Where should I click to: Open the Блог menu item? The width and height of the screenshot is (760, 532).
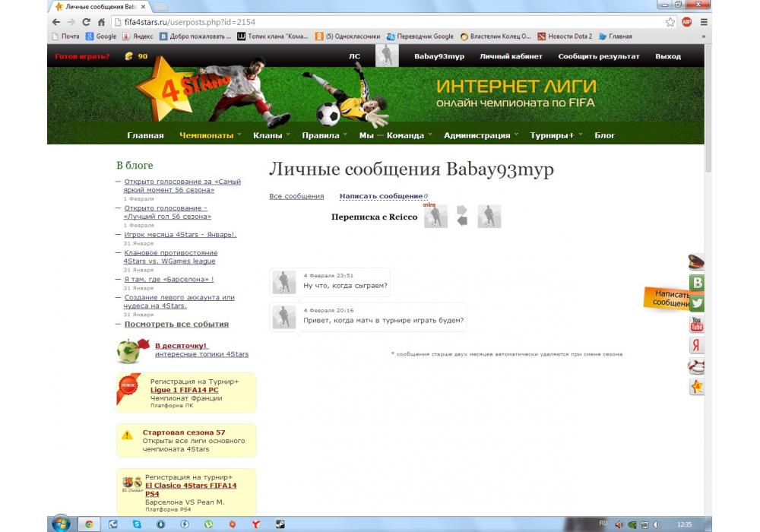click(604, 135)
